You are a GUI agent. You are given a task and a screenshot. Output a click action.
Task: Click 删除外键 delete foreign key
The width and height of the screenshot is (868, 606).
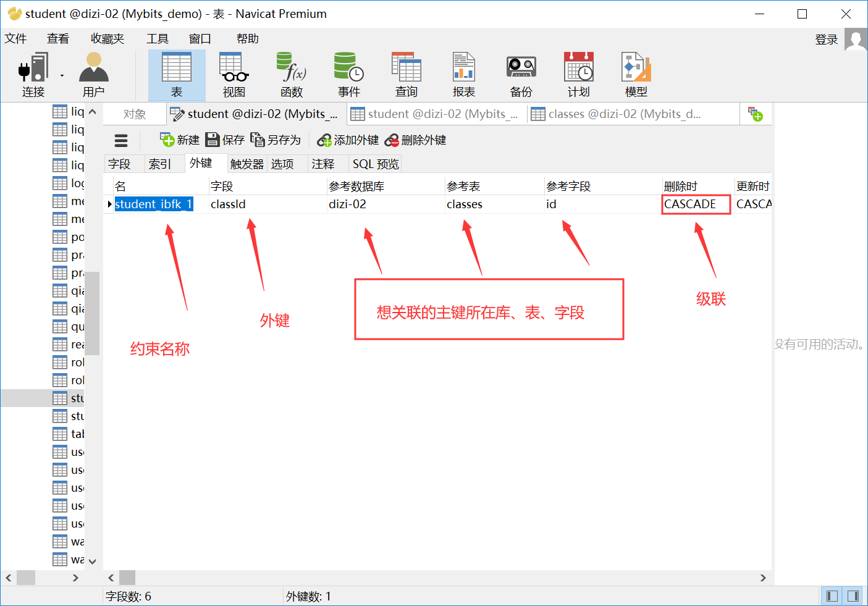pyautogui.click(x=415, y=140)
